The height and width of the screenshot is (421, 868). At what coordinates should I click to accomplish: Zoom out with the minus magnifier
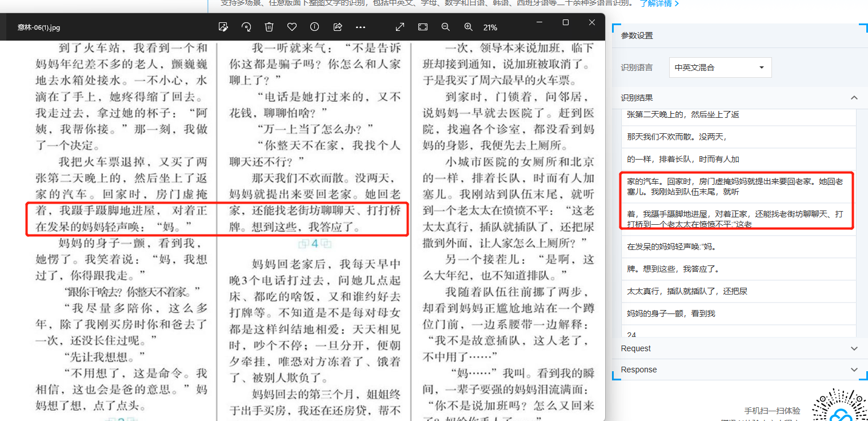446,27
